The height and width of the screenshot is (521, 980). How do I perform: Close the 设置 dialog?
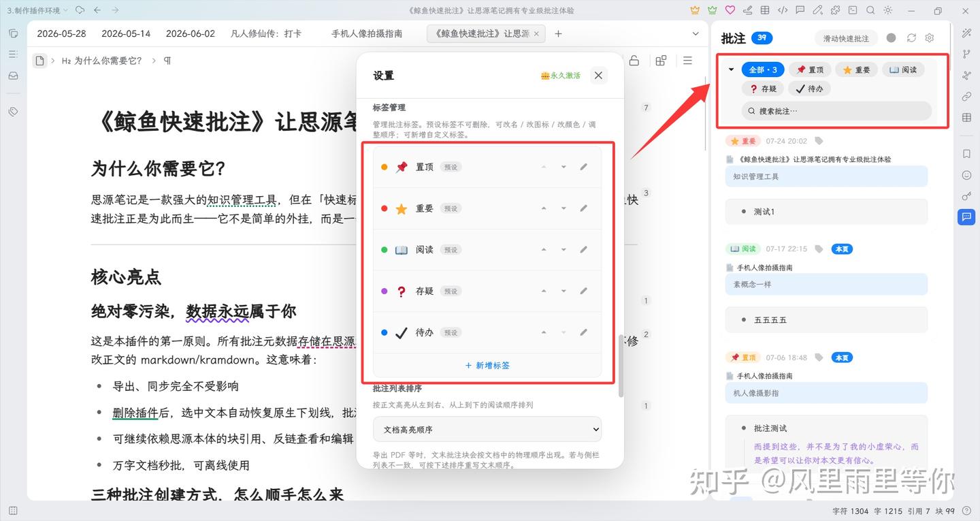click(x=598, y=76)
